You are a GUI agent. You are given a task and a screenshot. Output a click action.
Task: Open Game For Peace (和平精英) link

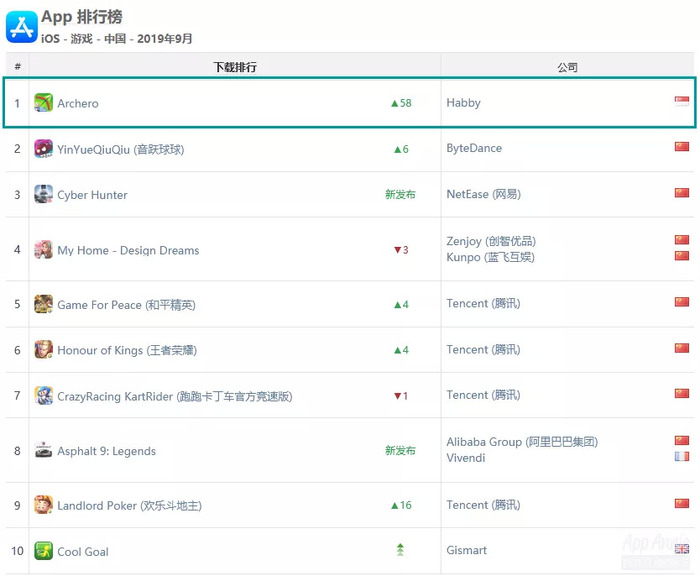point(126,305)
